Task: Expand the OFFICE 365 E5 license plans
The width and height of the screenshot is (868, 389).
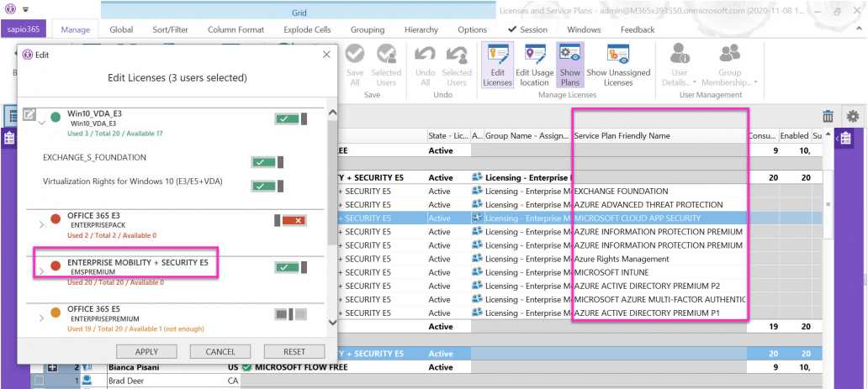Action: tap(41, 318)
